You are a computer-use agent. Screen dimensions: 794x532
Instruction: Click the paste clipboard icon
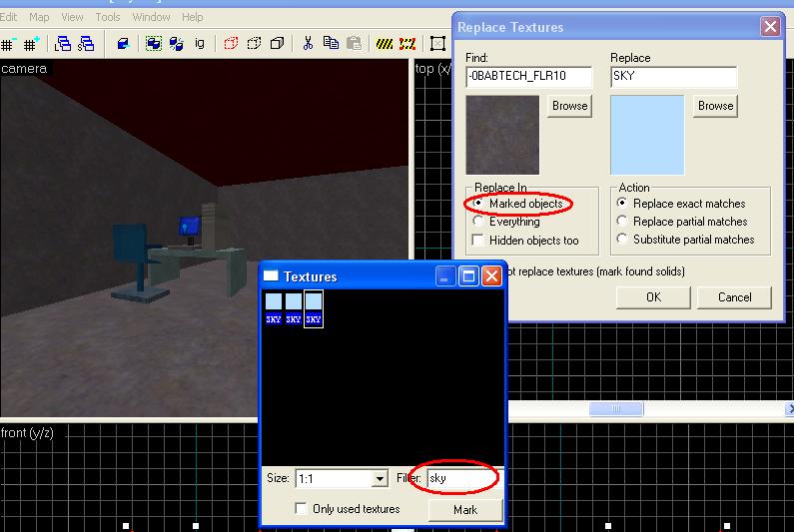click(x=354, y=44)
